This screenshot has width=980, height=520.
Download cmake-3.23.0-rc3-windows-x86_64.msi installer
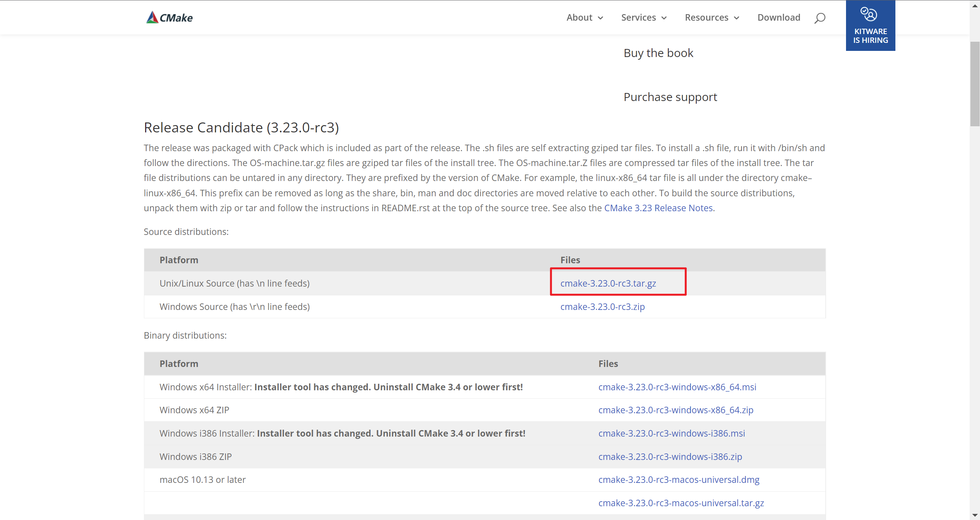[677, 387]
